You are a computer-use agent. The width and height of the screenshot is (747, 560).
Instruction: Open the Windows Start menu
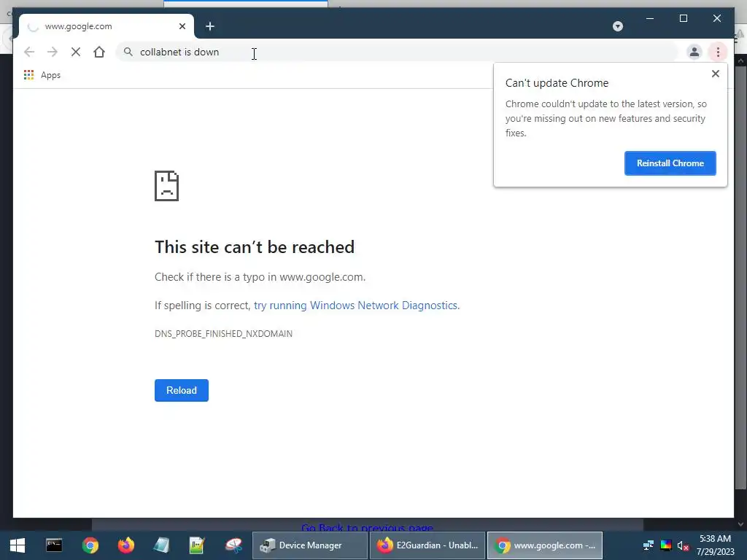(18, 545)
